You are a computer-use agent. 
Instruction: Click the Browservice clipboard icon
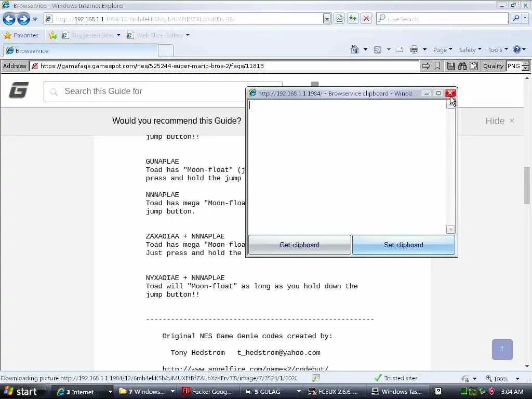click(474, 66)
